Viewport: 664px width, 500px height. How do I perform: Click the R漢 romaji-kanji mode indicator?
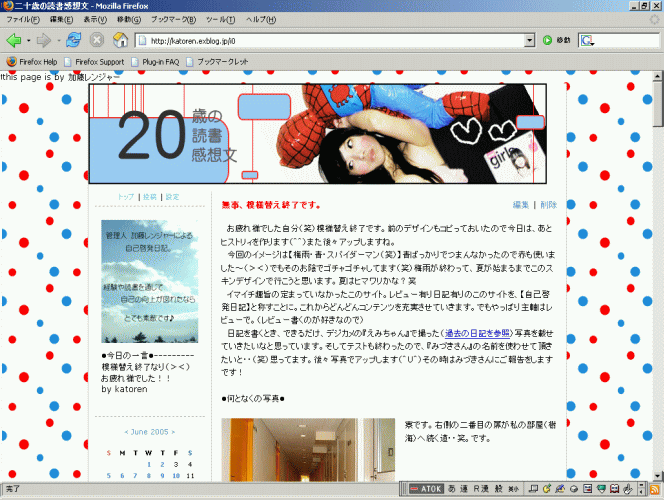[481, 489]
